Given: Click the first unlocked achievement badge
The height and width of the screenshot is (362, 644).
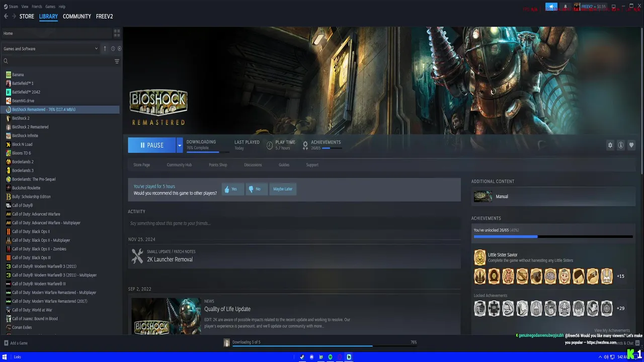Looking at the screenshot, I should pos(480,276).
